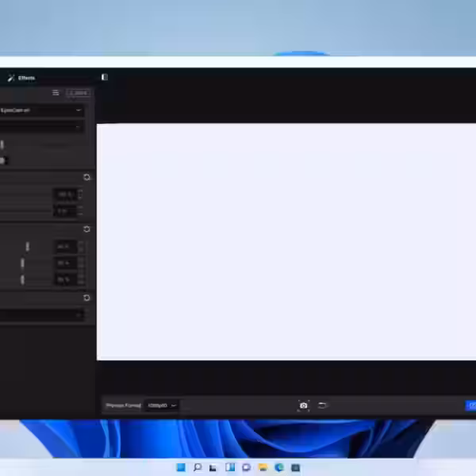Click the button next to hamburger menu
This screenshot has height=476, width=476.
[77, 93]
